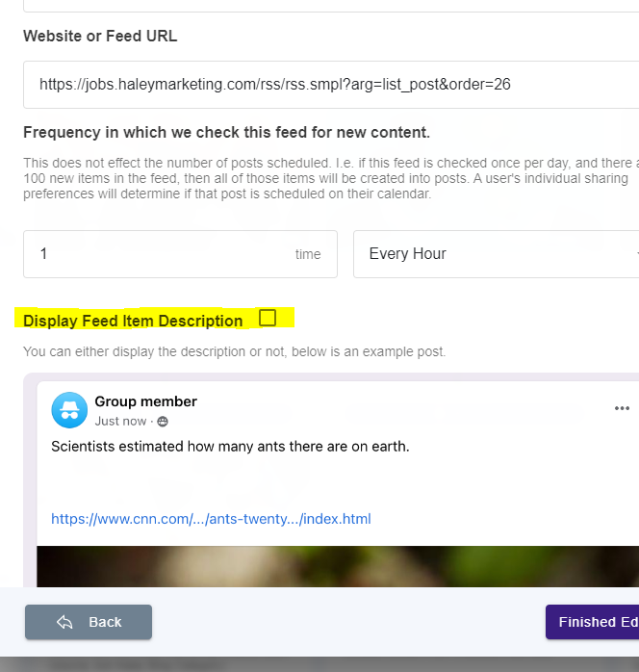Click the Group member incognito avatar icon
Screen dimensions: 639x672
pyautogui.click(x=69, y=410)
